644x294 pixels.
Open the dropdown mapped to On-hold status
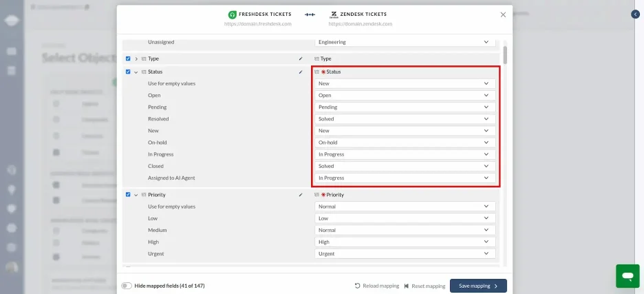tap(405, 143)
